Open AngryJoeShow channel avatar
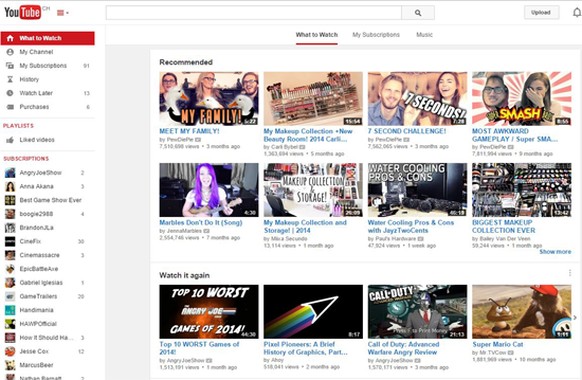Screen dimensions: 582x380 10,173
